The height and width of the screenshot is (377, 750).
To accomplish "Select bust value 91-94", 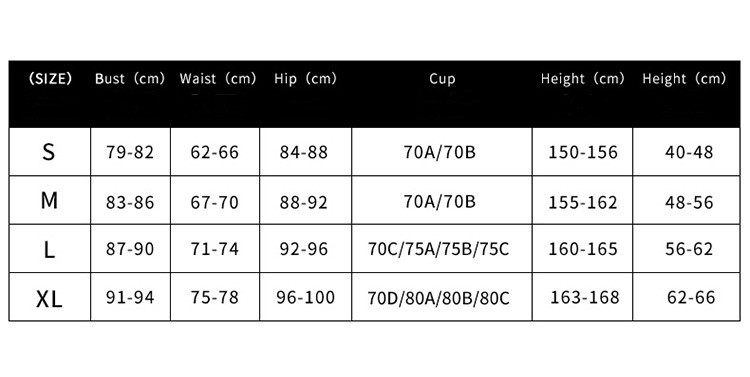I will tap(130, 298).
